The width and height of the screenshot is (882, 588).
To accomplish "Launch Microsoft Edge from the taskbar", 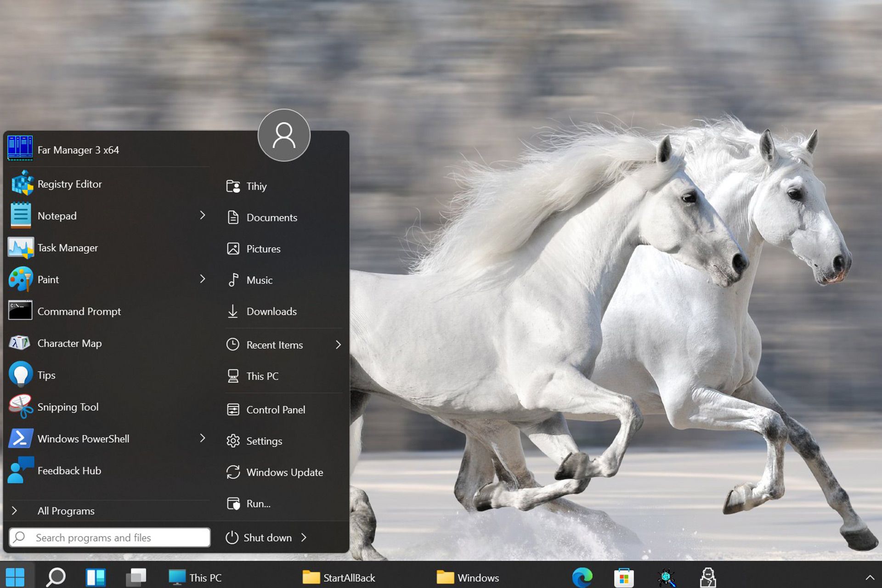I will (582, 577).
